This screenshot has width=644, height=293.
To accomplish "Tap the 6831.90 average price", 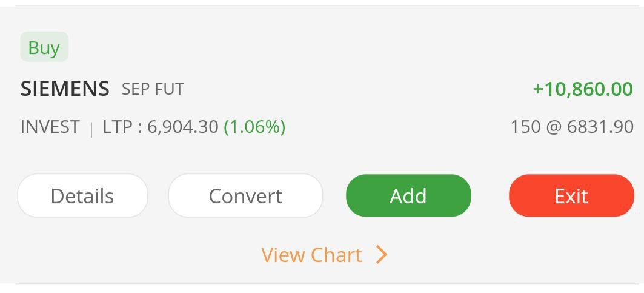I will click(x=600, y=127).
